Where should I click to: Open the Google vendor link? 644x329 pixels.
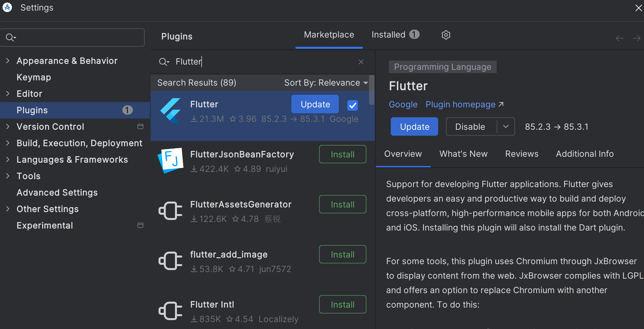tap(403, 104)
